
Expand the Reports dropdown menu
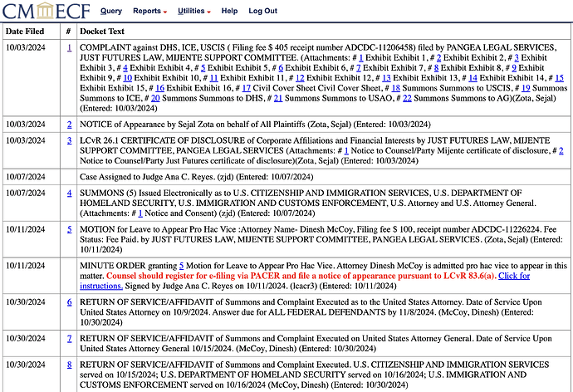pos(149,11)
